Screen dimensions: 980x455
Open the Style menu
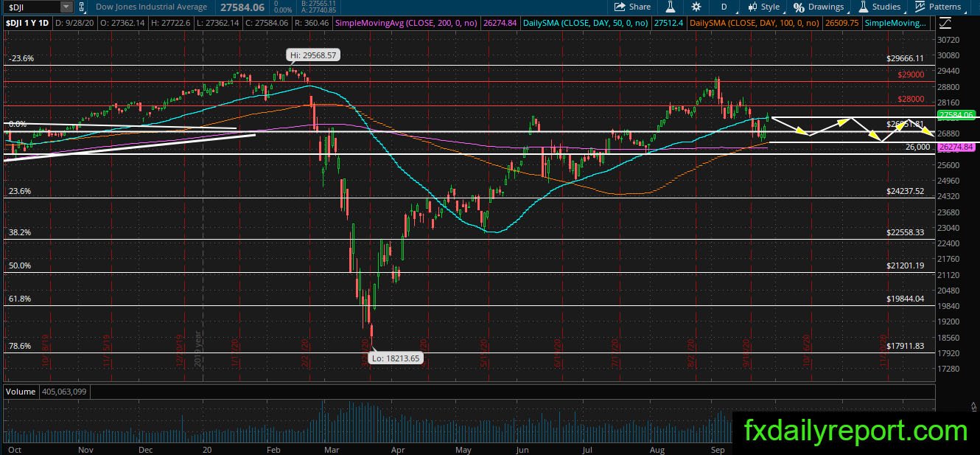click(763, 7)
